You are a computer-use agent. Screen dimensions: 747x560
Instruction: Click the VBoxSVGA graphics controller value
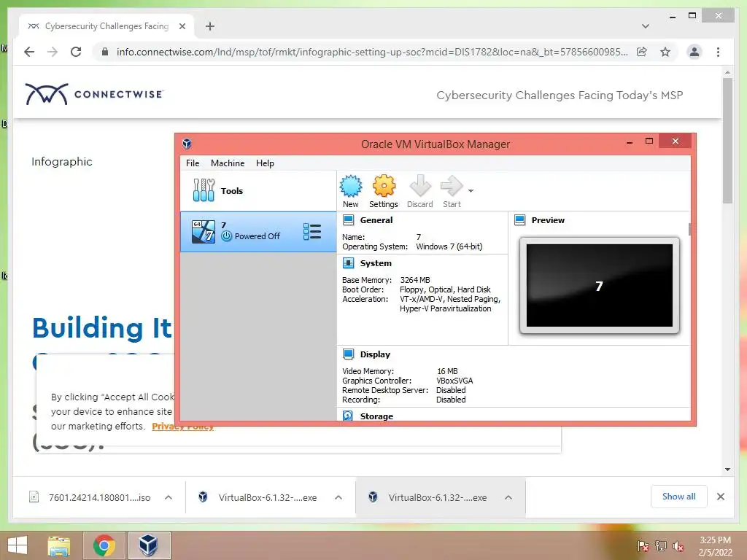[x=455, y=381]
